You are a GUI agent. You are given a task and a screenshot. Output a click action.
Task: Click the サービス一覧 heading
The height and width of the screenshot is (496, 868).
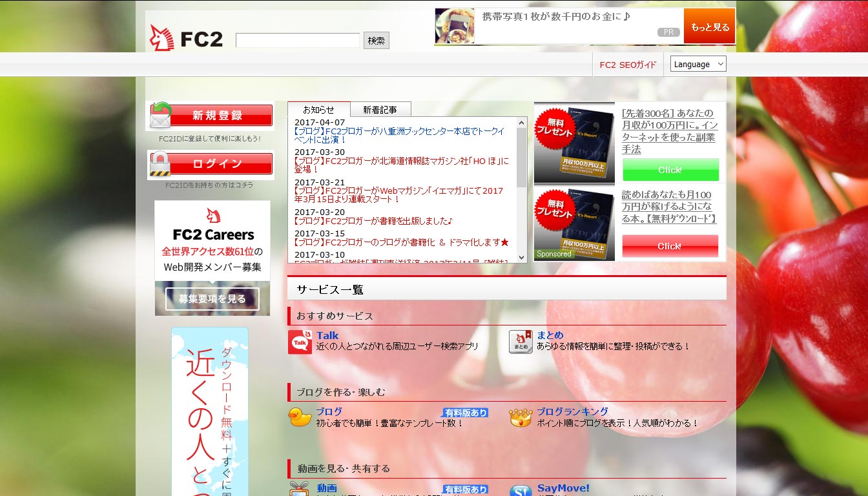[330, 290]
